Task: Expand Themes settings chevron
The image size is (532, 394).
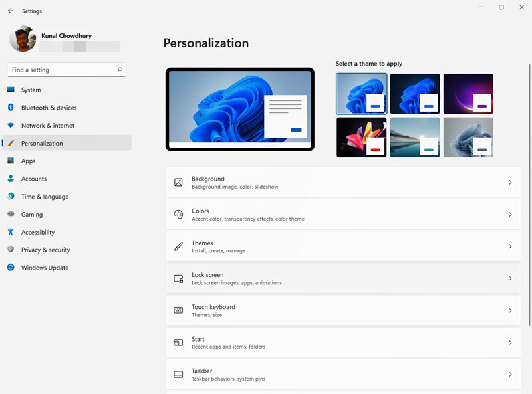Action: point(510,246)
